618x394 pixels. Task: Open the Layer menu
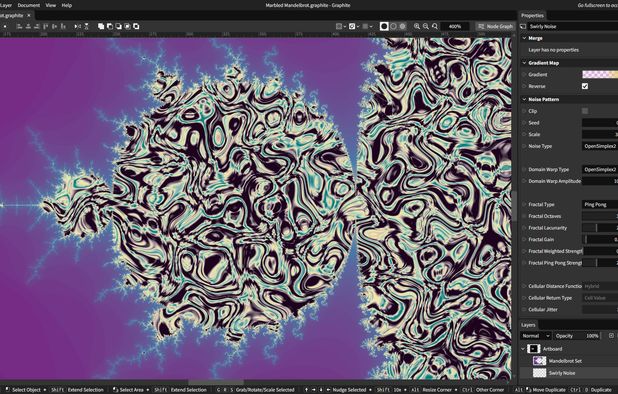[x=6, y=5]
